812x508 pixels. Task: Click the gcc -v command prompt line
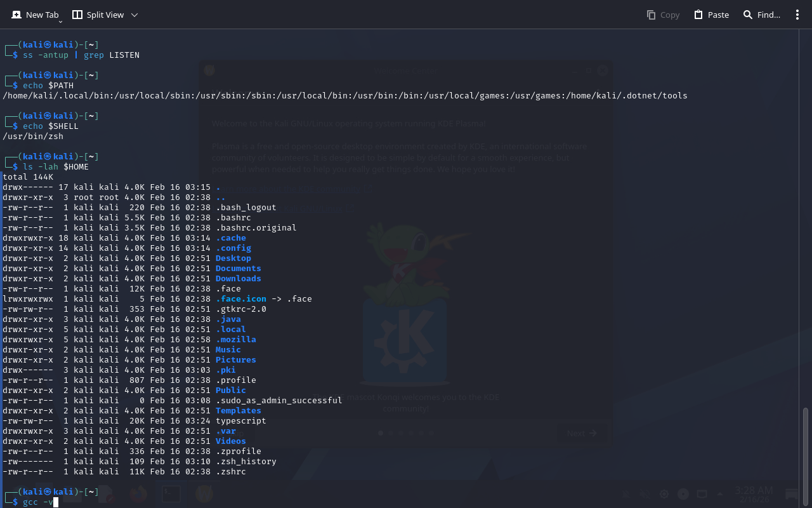[38, 502]
